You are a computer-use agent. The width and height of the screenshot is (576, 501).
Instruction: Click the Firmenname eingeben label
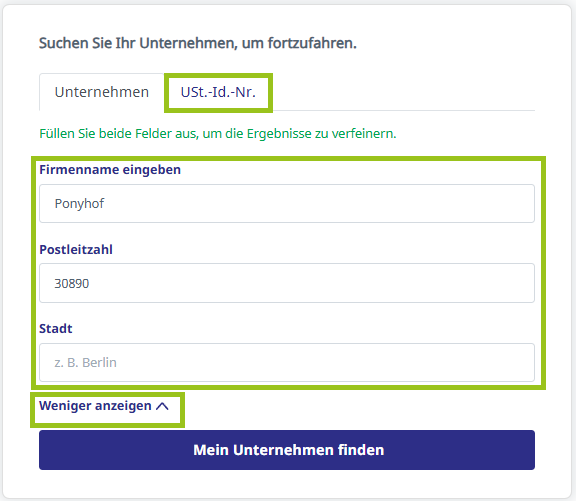pos(110,170)
